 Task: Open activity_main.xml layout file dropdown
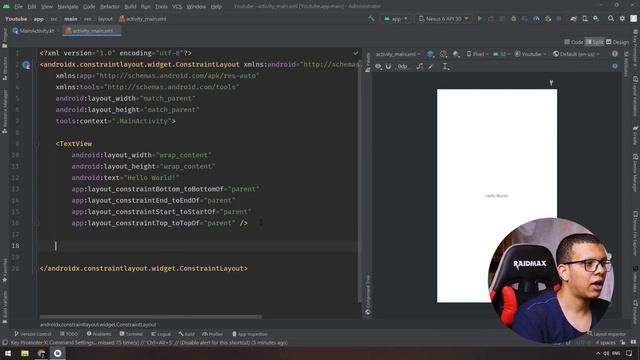(x=398, y=54)
